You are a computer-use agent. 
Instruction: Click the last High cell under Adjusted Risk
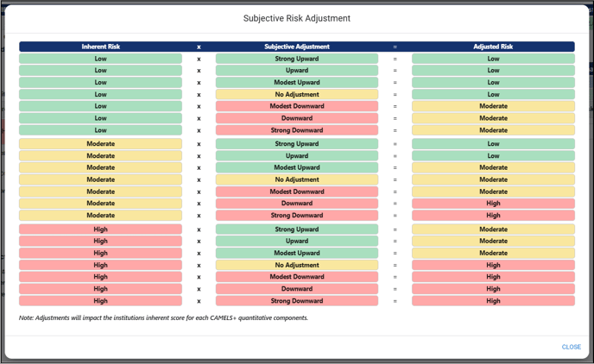[493, 301]
